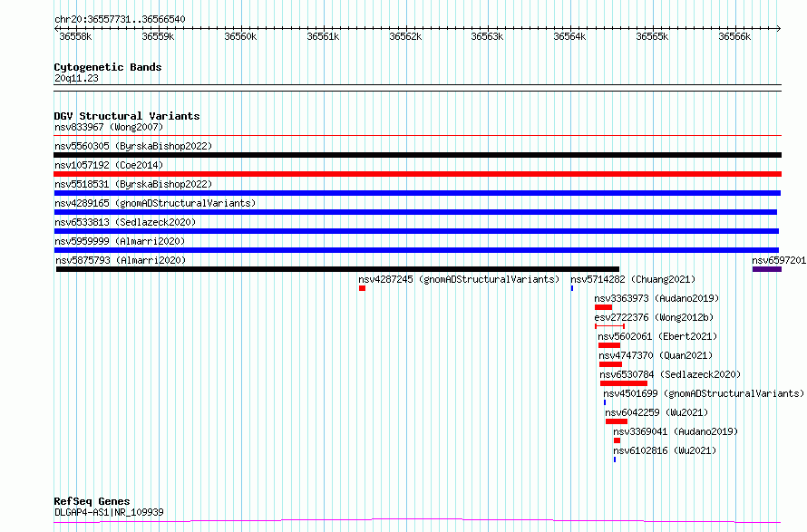Open nsv6533813 (Sedlazeck2020) label
This screenshot has height=532, width=807.
pos(125,222)
